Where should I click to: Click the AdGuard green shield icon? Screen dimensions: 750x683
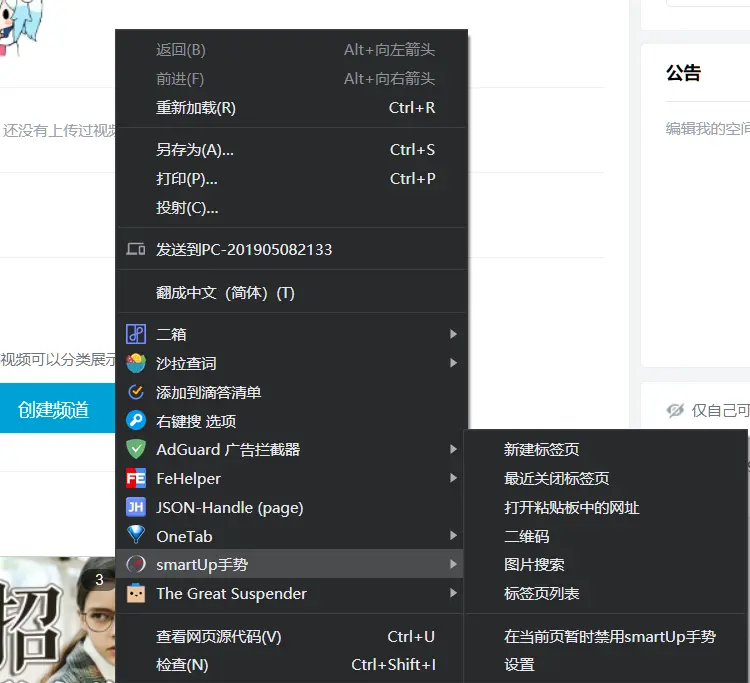tap(136, 449)
